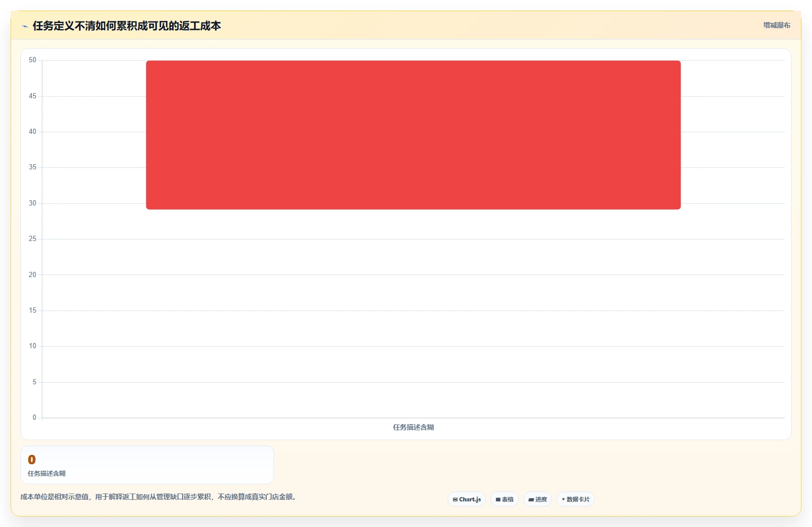Open the 数据卡片 chip
The width and height of the screenshot is (812, 527).
575,499
